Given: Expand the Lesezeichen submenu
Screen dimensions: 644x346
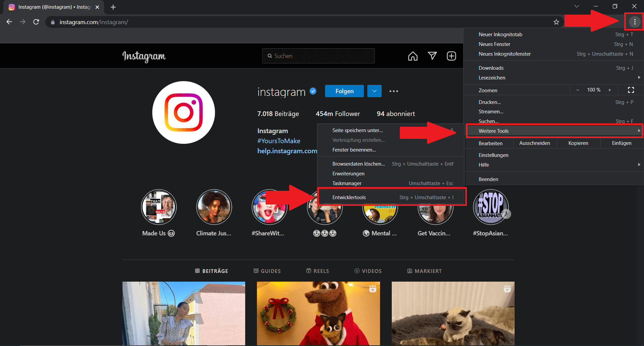Looking at the screenshot, I should click(x=554, y=78).
